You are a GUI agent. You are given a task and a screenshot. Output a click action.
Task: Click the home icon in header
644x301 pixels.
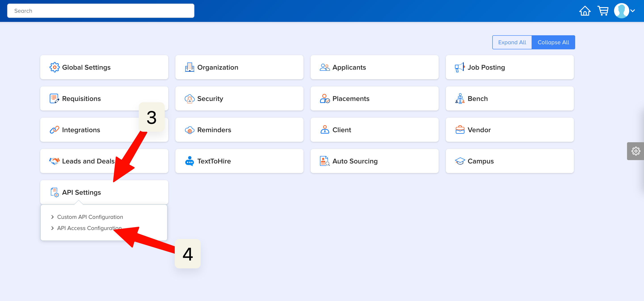point(585,11)
